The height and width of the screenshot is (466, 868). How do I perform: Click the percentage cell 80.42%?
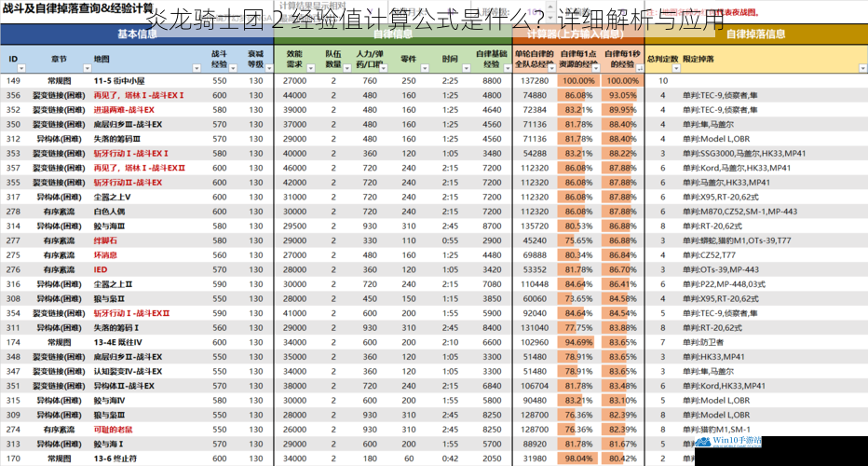pos(623,459)
